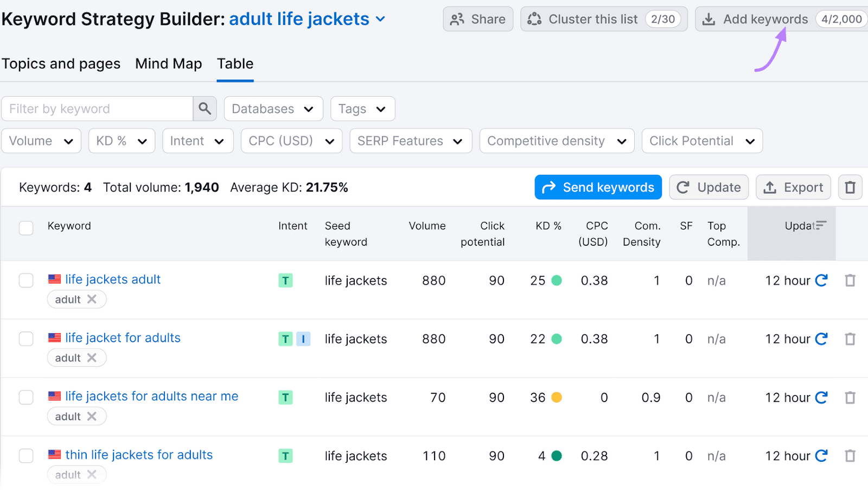Screen dimensions: 868x490
Task: Click the green KD dot for value 25
Action: (x=556, y=281)
